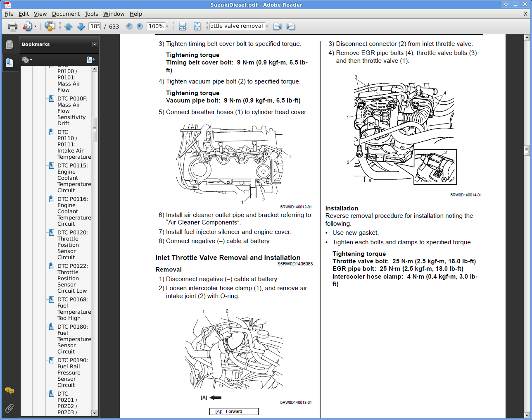The width and height of the screenshot is (532, 420).
Task: Open the File menu
Action: tap(9, 14)
